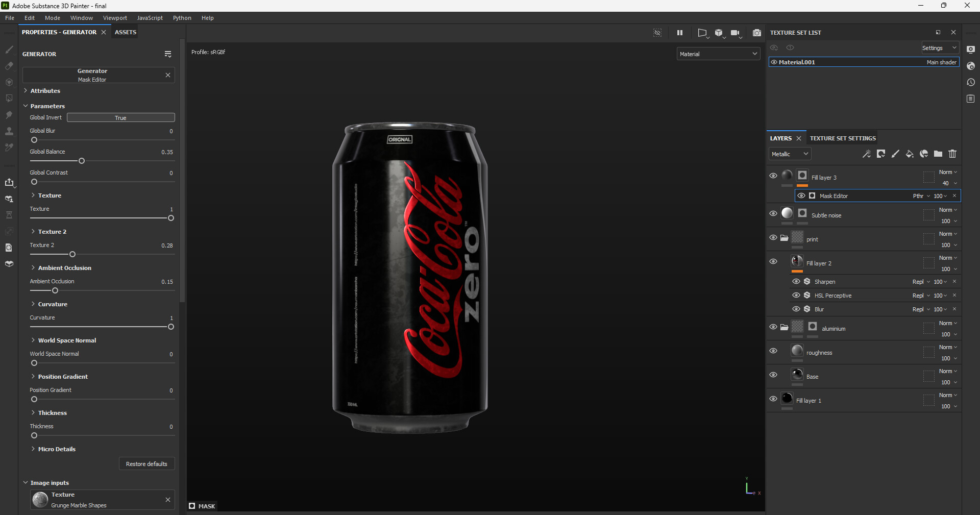980x515 pixels.
Task: Add a fill layer in the Layers panel
Action: [x=910, y=154]
